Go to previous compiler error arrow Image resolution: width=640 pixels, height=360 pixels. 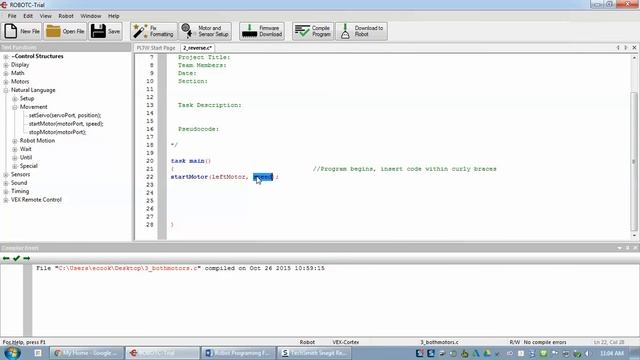point(6,258)
